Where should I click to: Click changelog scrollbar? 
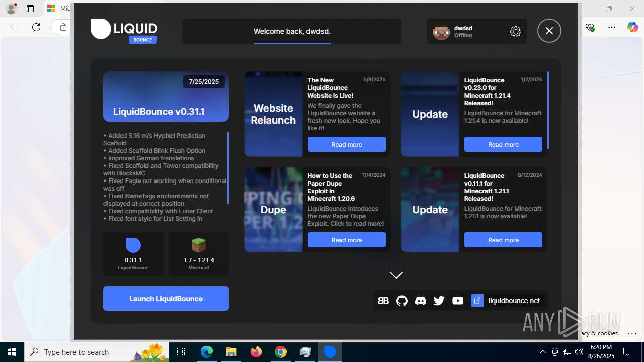click(228, 168)
